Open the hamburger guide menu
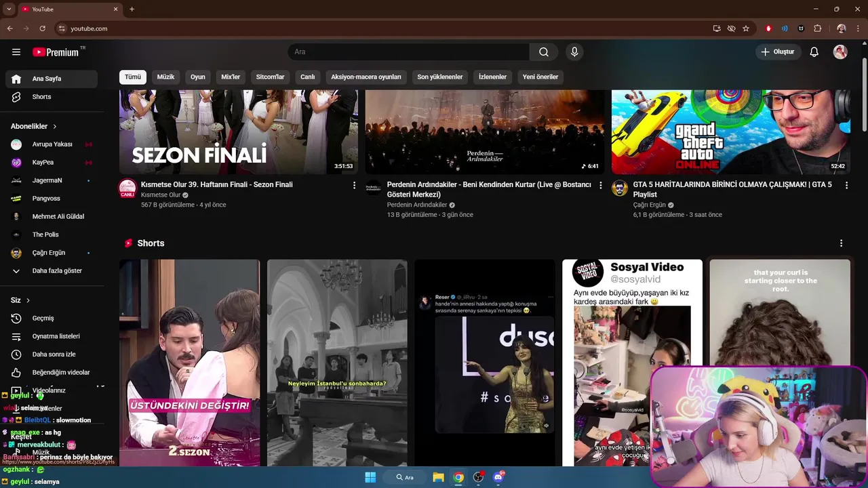Viewport: 868px width, 488px height. click(x=16, y=52)
